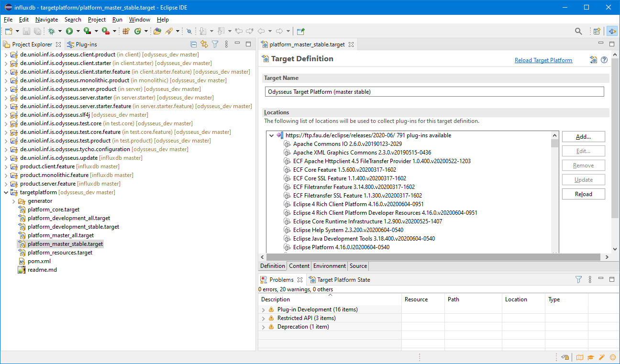Open the Run button dropdown arrow
The height and width of the screenshot is (364, 620).
pyautogui.click(x=78, y=31)
